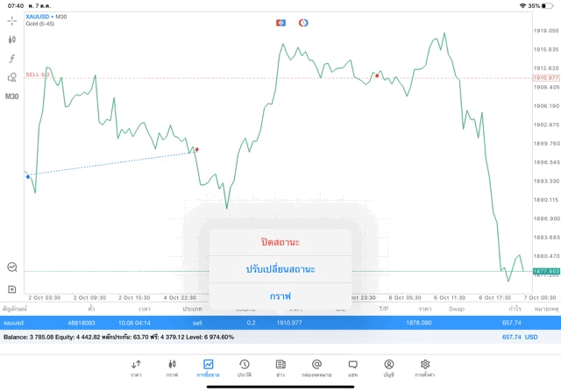Image resolution: width=561 pixels, height=392 pixels.
Task: Tap the red-blue circle icon above chart
Action: click(x=303, y=21)
